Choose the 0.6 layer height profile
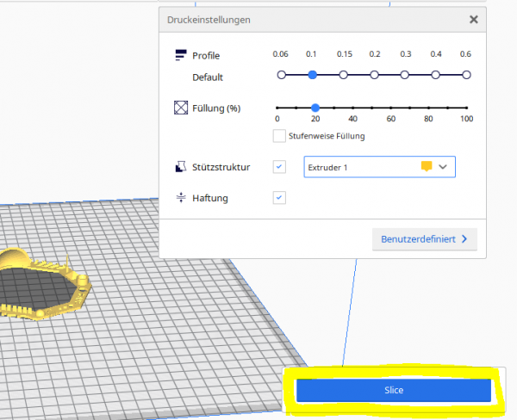517x420 pixels. (x=466, y=75)
